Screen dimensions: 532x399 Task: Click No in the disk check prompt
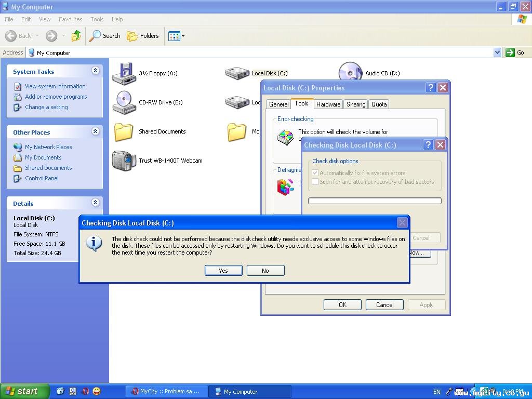pyautogui.click(x=265, y=270)
